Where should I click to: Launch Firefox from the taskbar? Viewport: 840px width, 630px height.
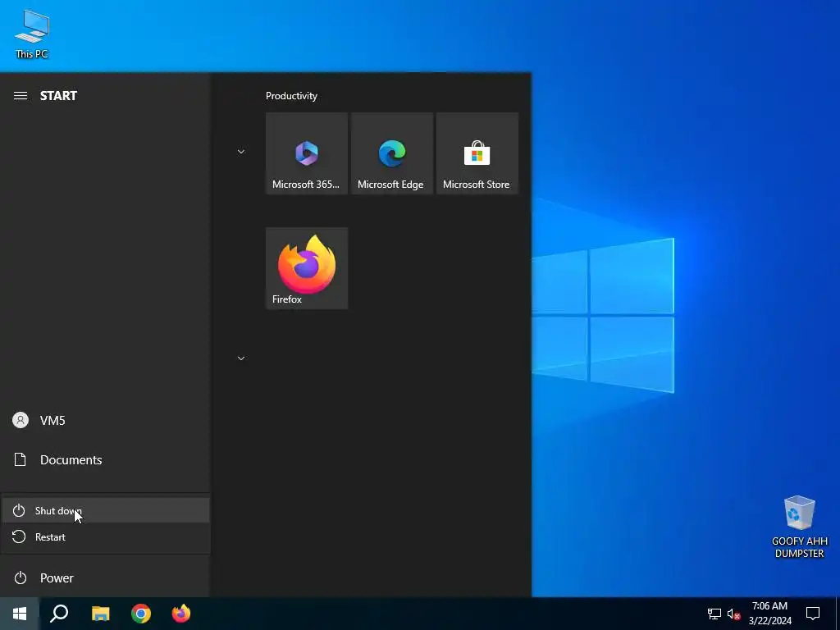(181, 614)
